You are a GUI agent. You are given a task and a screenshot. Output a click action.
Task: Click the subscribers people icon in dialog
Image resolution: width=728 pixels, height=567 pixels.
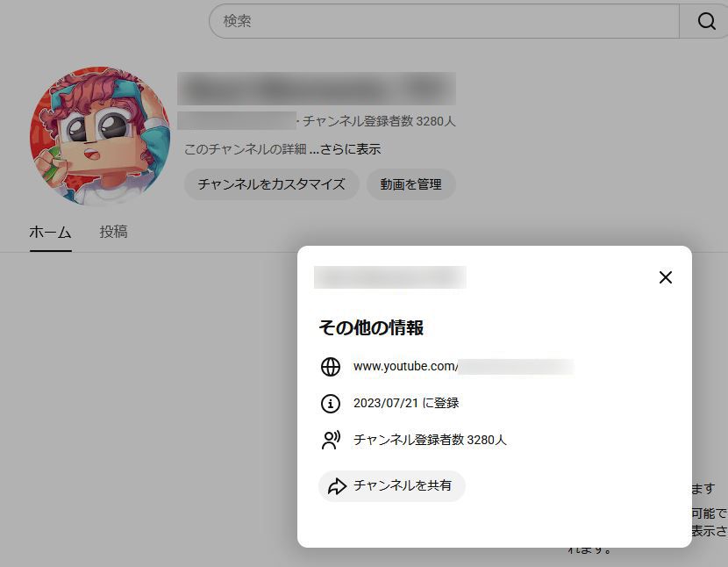point(331,441)
